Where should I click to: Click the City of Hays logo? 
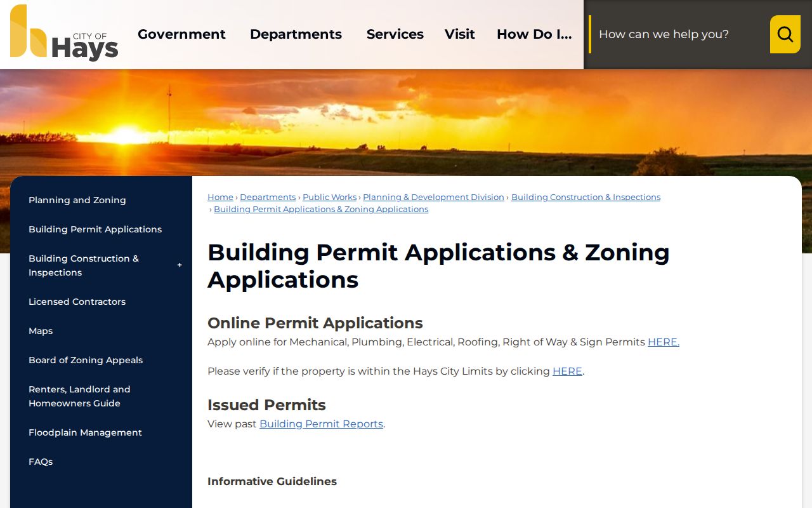click(x=64, y=33)
